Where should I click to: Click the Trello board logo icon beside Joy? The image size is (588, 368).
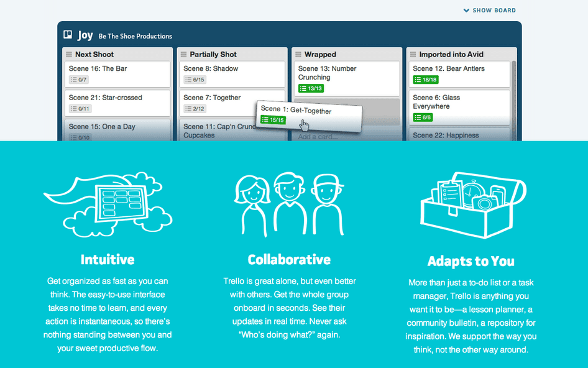tap(67, 35)
